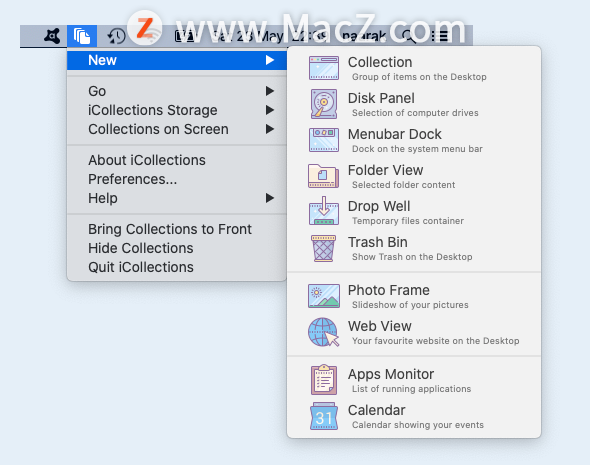Click the Web View globe icon
This screenshot has height=465, width=590.
coord(324,332)
